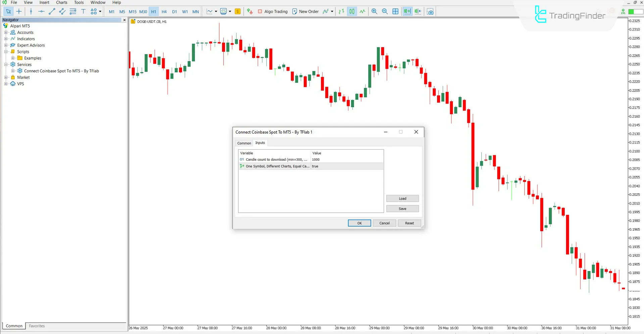Open the shapes objects dropdown arrow

100,11
